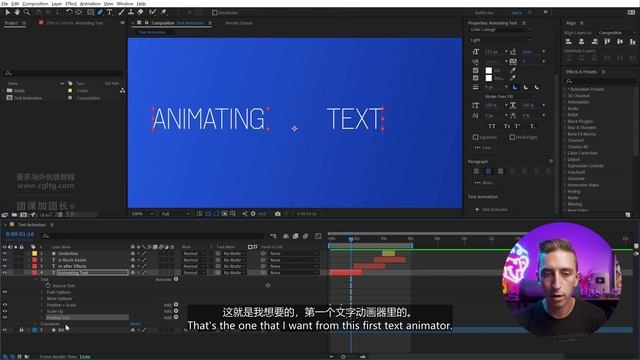The image size is (640, 360).
Task: Open the File menu
Action: (x=4, y=4)
